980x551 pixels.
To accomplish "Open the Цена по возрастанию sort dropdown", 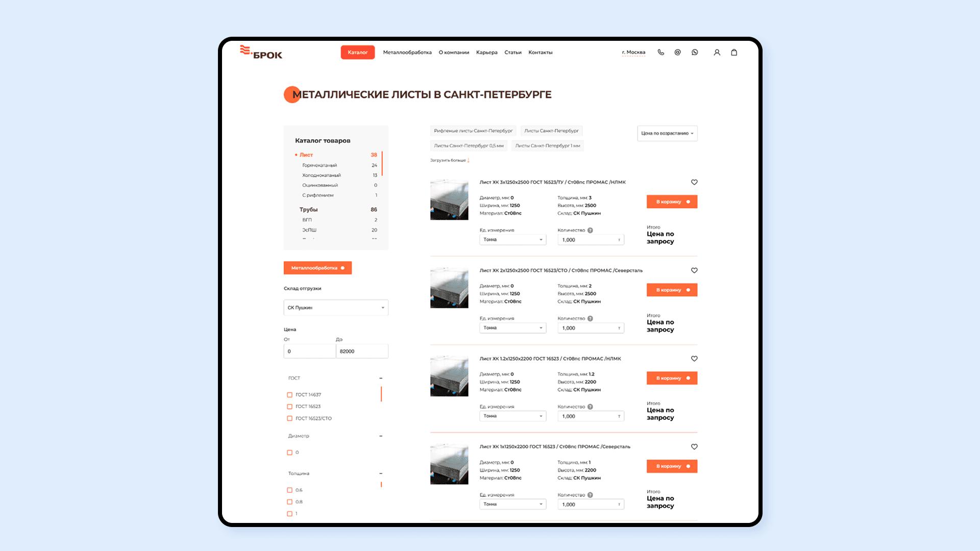I will [667, 133].
